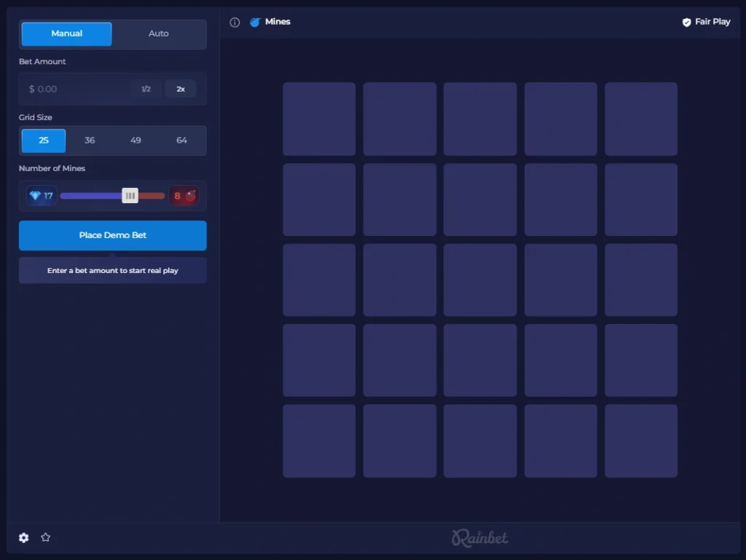Select grid size 49
746x560 pixels.
136,141
